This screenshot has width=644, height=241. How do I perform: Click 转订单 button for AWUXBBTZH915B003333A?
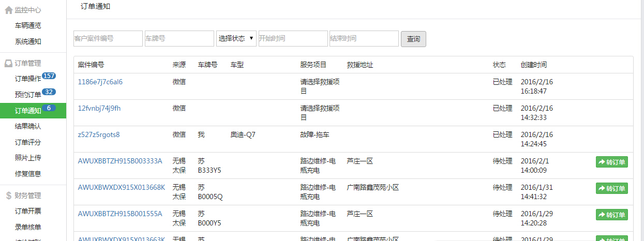(611, 162)
